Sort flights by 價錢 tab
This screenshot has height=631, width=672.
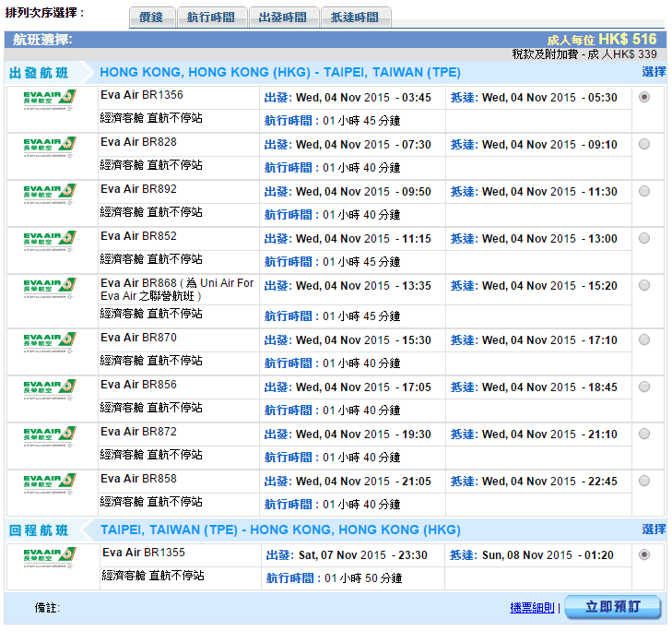[x=150, y=18]
